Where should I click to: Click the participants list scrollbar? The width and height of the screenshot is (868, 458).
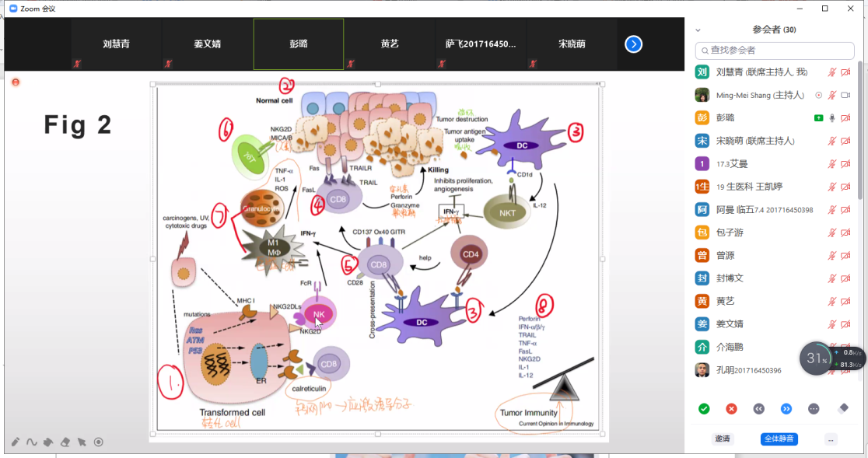[x=859, y=130]
